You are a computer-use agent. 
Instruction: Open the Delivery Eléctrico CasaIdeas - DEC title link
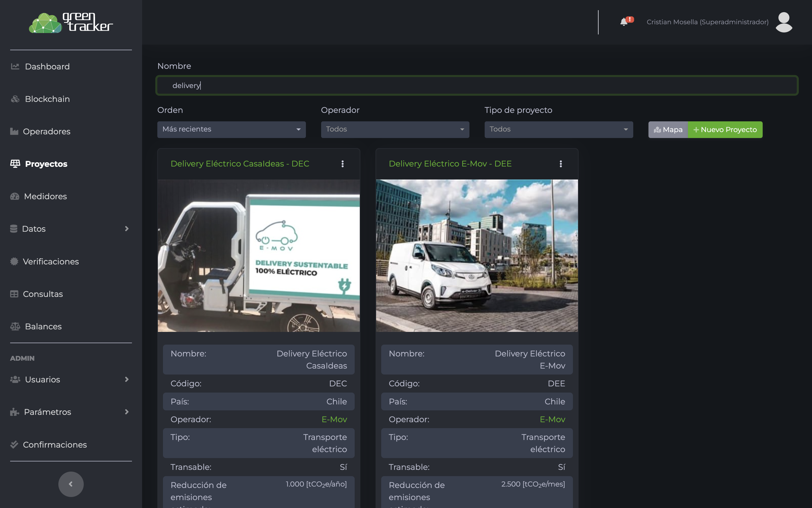point(240,164)
